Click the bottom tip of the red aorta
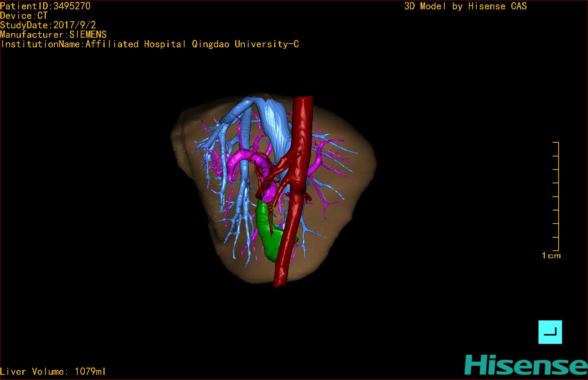Image resolution: width=588 pixels, height=380 pixels. pyautogui.click(x=279, y=281)
